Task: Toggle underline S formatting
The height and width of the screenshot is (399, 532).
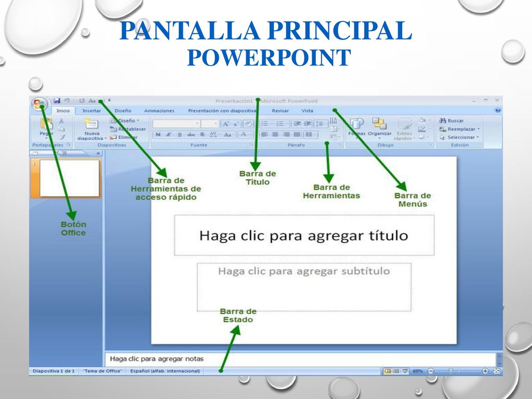Action: pos(180,135)
